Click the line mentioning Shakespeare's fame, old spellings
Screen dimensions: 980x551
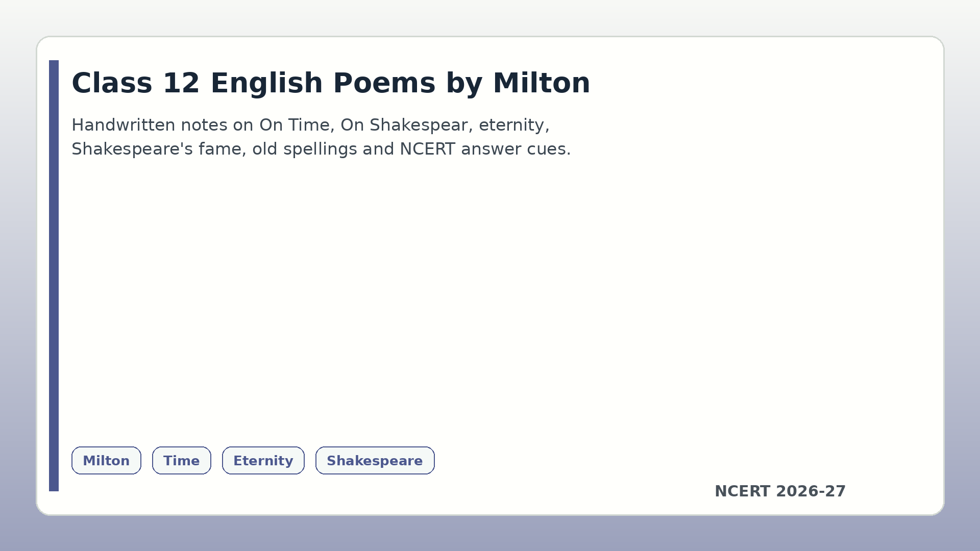(x=321, y=149)
